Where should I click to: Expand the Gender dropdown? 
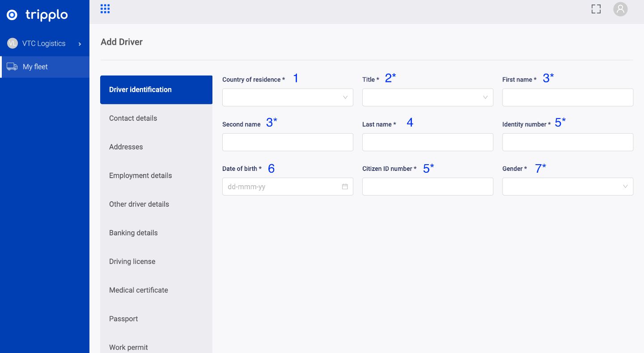tap(568, 187)
